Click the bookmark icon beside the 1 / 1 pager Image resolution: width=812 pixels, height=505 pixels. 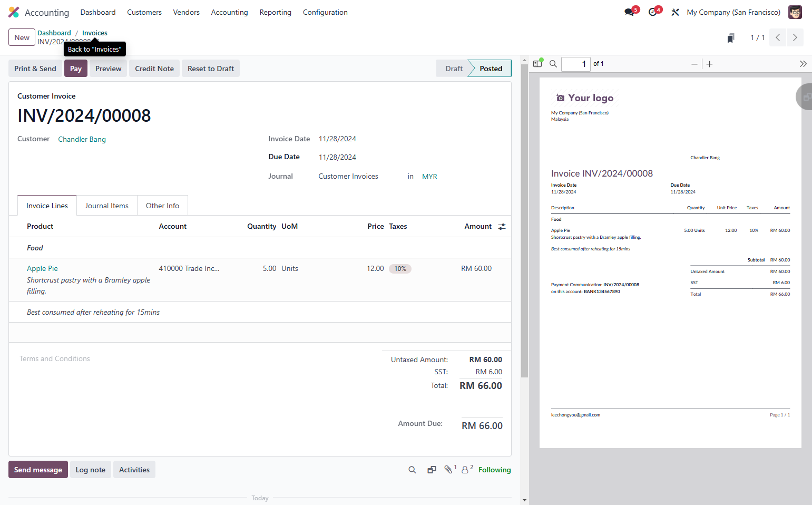click(731, 38)
